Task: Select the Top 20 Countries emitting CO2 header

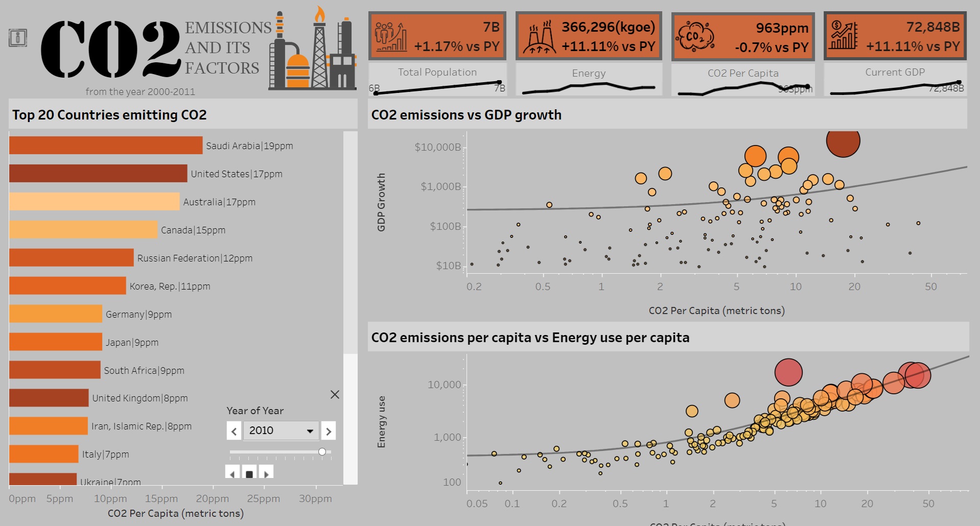Action: tap(110, 114)
